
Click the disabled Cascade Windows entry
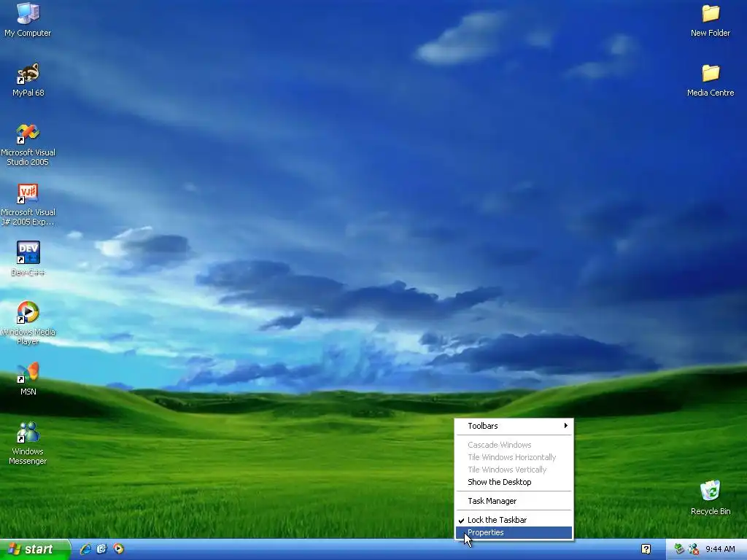click(514, 445)
